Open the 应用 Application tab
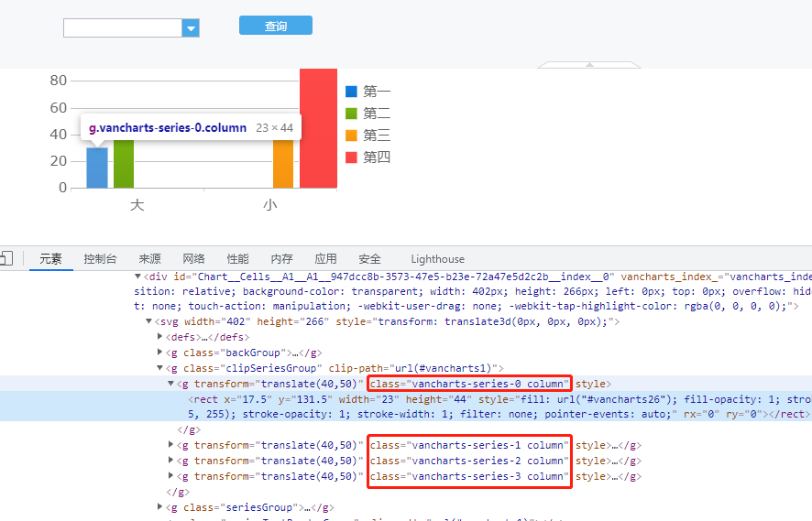Screen dimensions: 812x521 [325, 259]
